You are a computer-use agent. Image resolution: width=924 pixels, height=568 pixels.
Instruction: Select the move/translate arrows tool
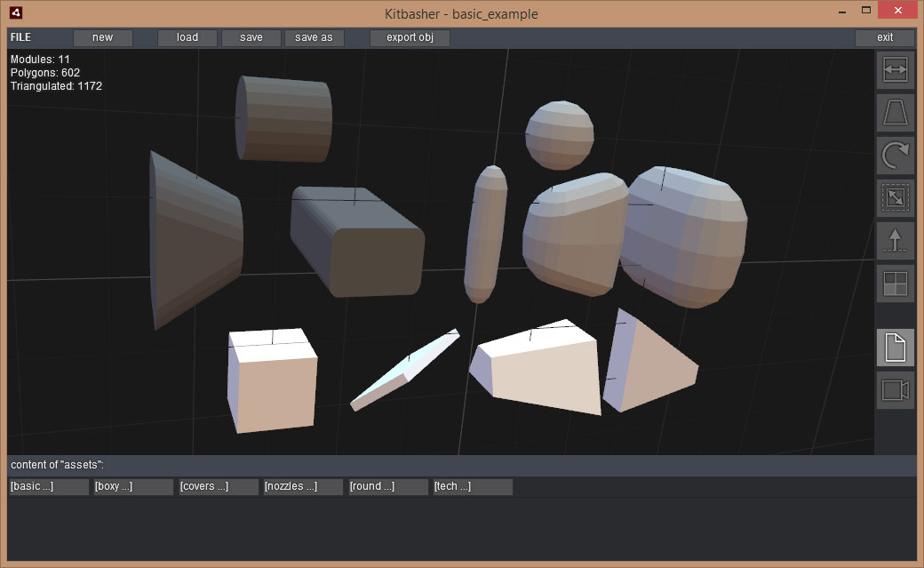895,70
